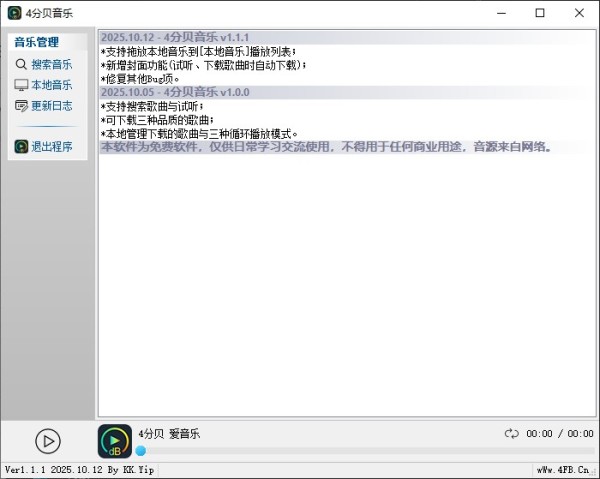Open 本地音乐 in the sidebar
The image size is (600, 479).
click(x=52, y=85)
